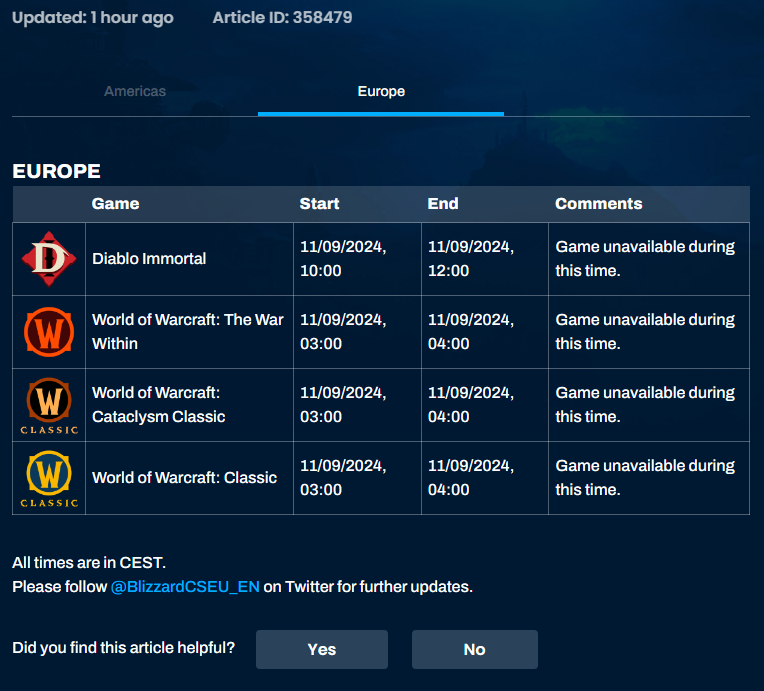Click the Cataclysm Classic game icon
This screenshot has width=764, height=691.
(x=49, y=405)
